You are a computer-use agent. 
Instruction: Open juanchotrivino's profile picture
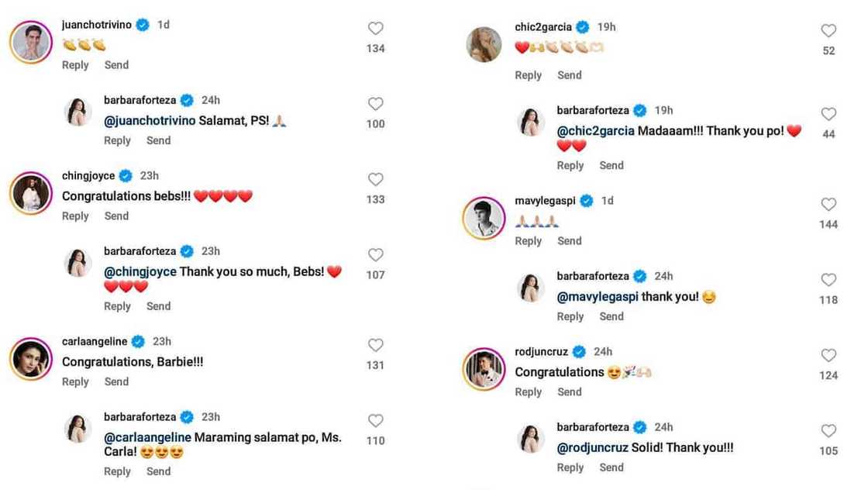coord(30,43)
